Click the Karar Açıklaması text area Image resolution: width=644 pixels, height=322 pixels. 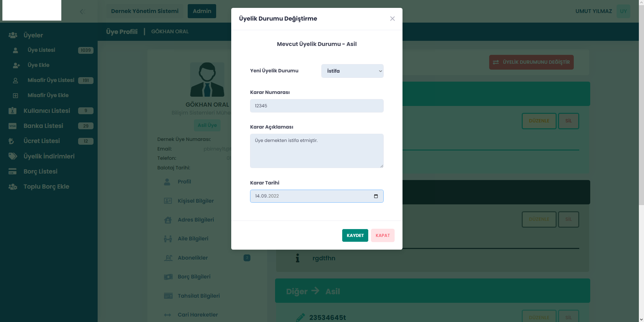317,151
